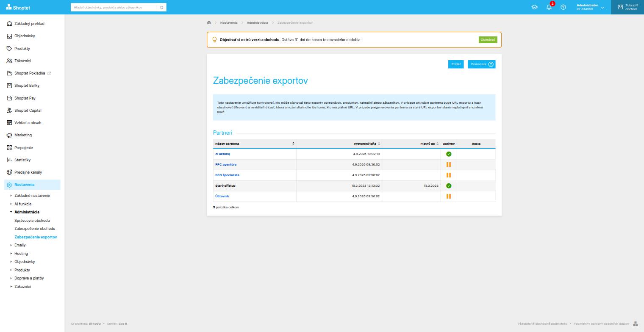Click the Štatistiky chart icon
Image resolution: width=644 pixels, height=332 pixels.
click(9, 160)
